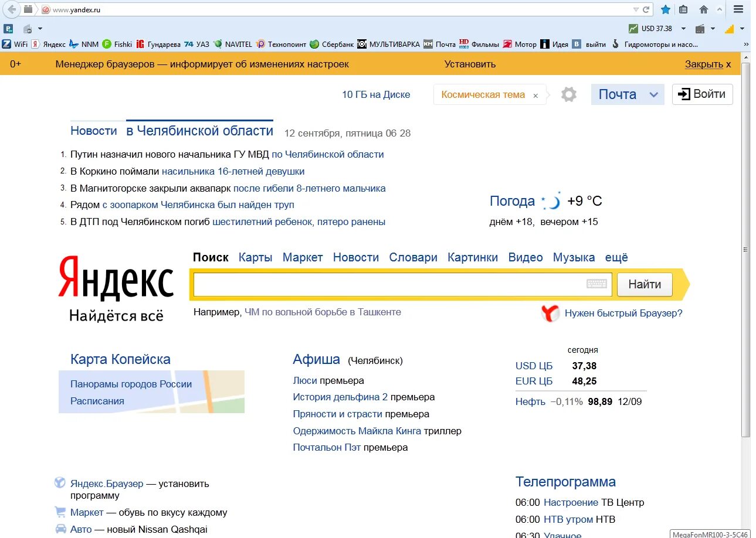Open Космическая тема link

coord(483,94)
